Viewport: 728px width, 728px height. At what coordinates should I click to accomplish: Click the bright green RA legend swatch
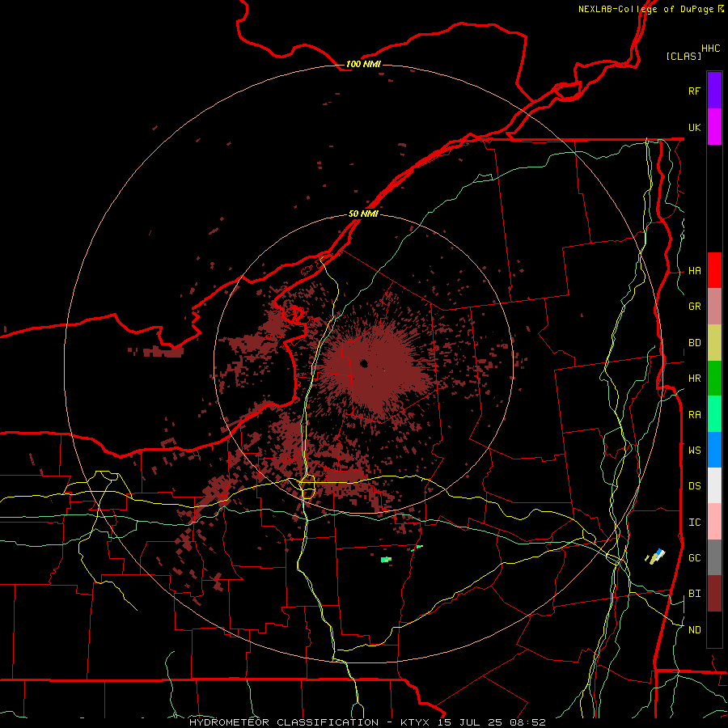(x=714, y=414)
